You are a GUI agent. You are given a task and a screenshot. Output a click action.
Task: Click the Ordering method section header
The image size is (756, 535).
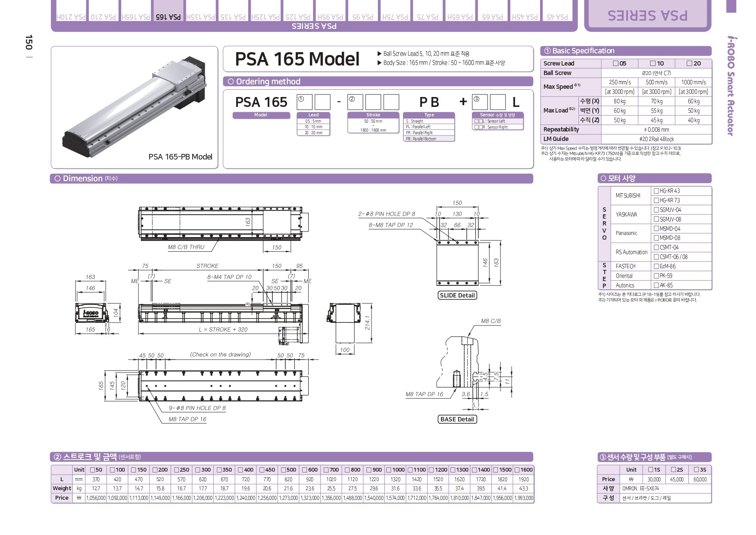[378, 81]
